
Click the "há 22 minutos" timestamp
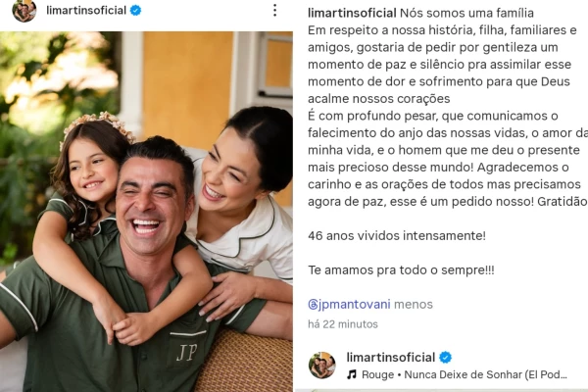pyautogui.click(x=343, y=324)
